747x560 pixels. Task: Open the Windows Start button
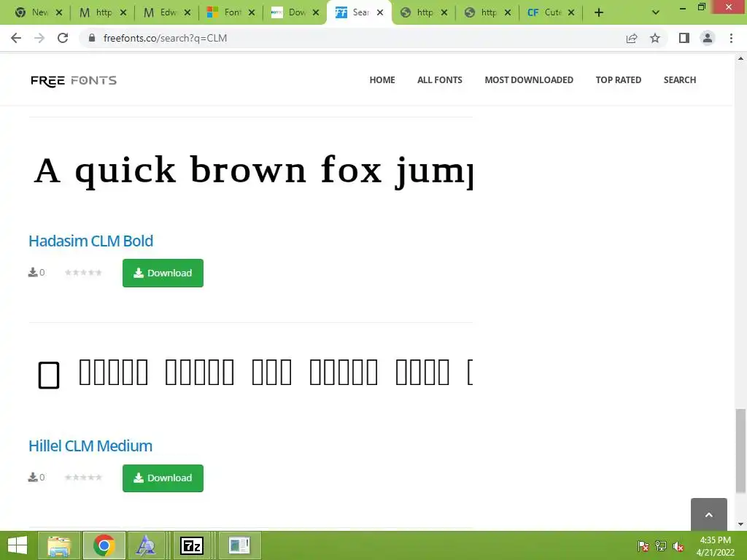click(x=18, y=545)
